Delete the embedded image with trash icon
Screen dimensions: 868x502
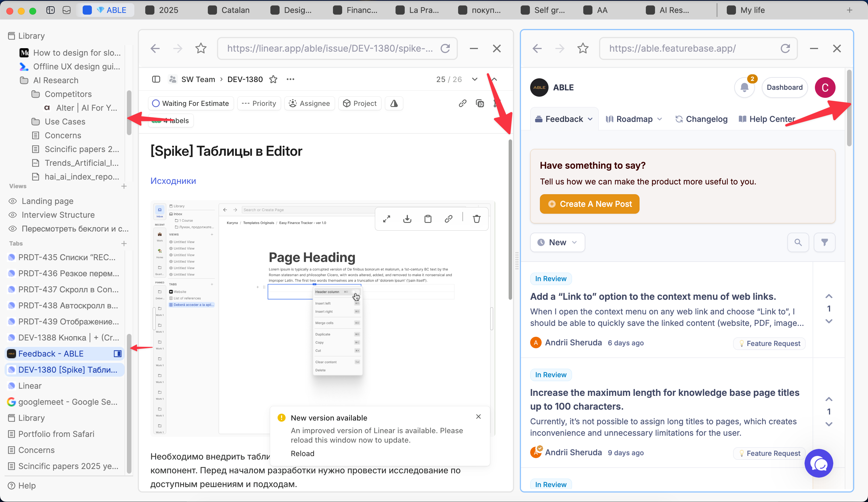coord(477,219)
